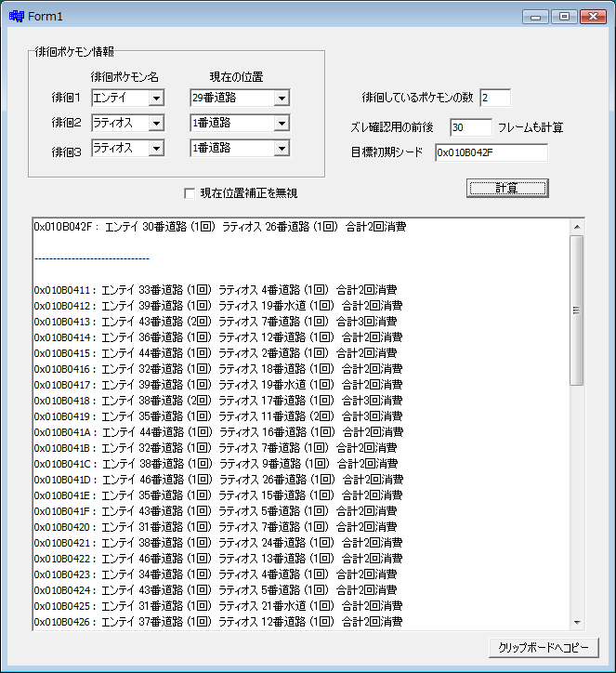Click the result row 0x010B0421
The image size is (616, 673).
pos(218,543)
